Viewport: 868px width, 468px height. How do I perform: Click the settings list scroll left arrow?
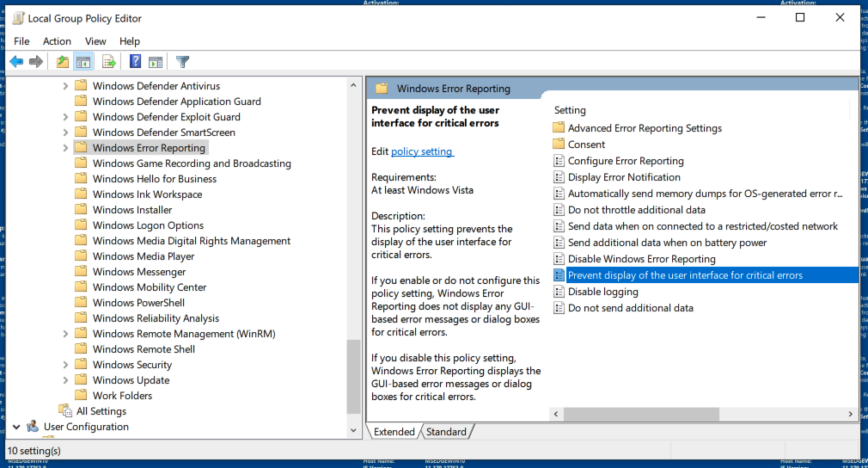point(556,415)
